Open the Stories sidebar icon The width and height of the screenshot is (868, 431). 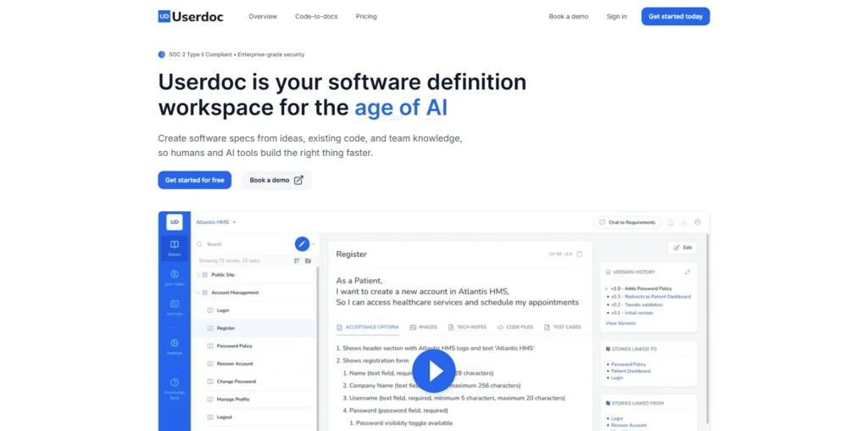[175, 248]
